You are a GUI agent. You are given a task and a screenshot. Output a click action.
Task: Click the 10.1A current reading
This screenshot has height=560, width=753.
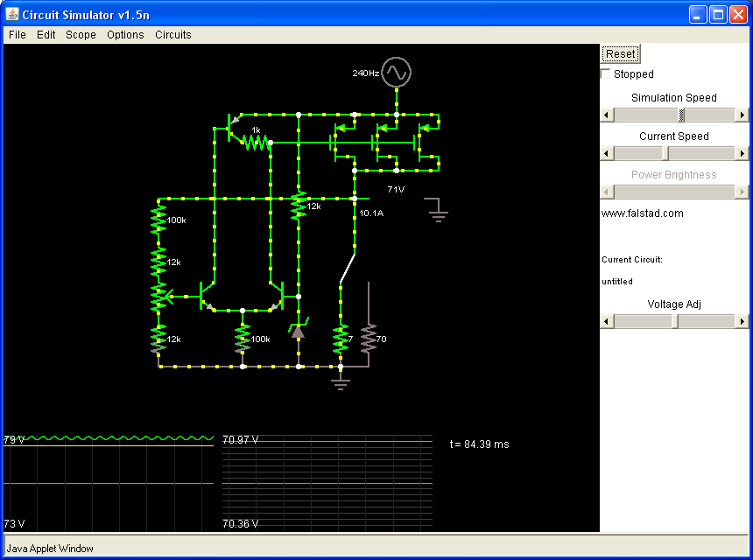click(x=371, y=213)
